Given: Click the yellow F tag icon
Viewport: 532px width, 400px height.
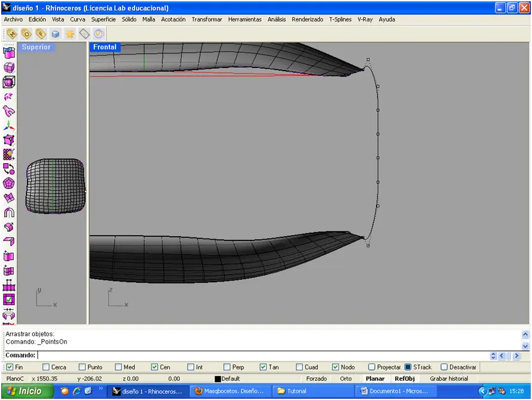Looking at the screenshot, I should pos(41,33).
